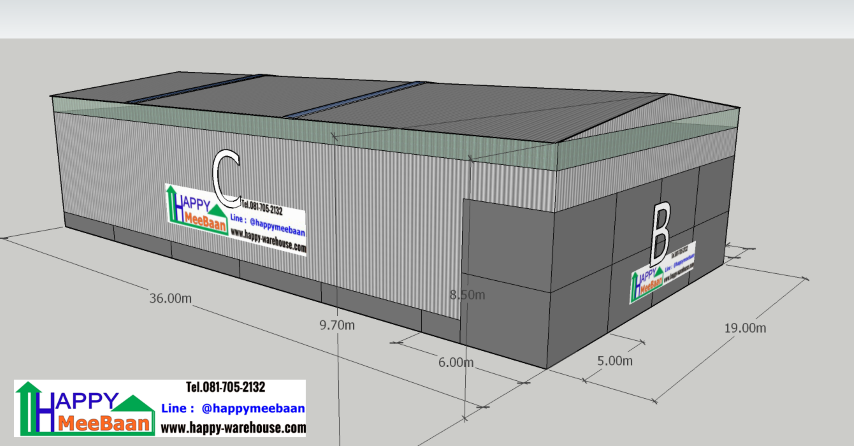Click the orange MeeBaan text in bottom logo
This screenshot has height=446, width=854.
105,424
